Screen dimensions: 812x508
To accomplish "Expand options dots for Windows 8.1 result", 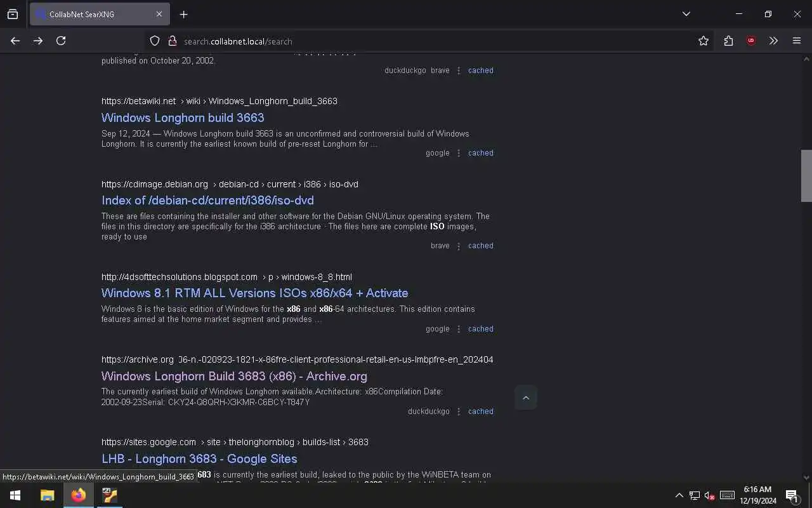I will [459, 329].
